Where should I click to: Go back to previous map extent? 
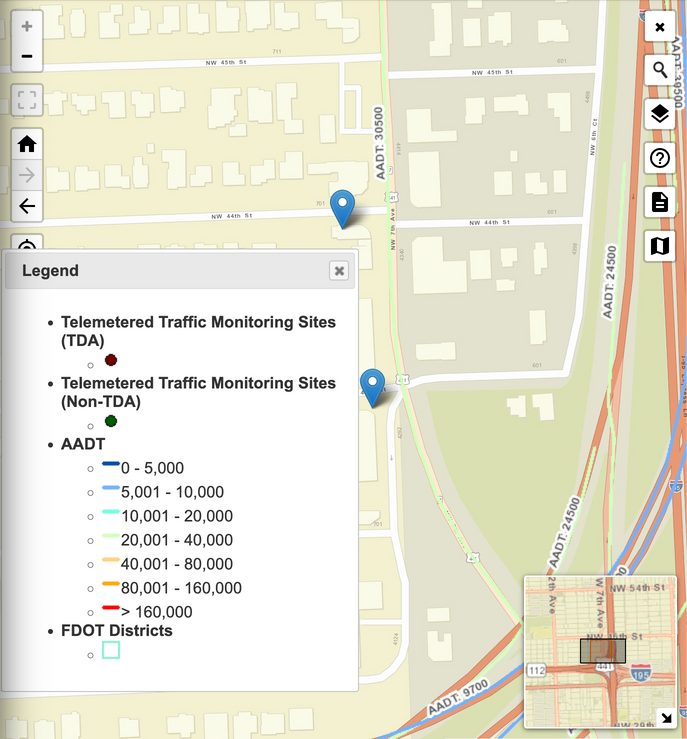27,207
